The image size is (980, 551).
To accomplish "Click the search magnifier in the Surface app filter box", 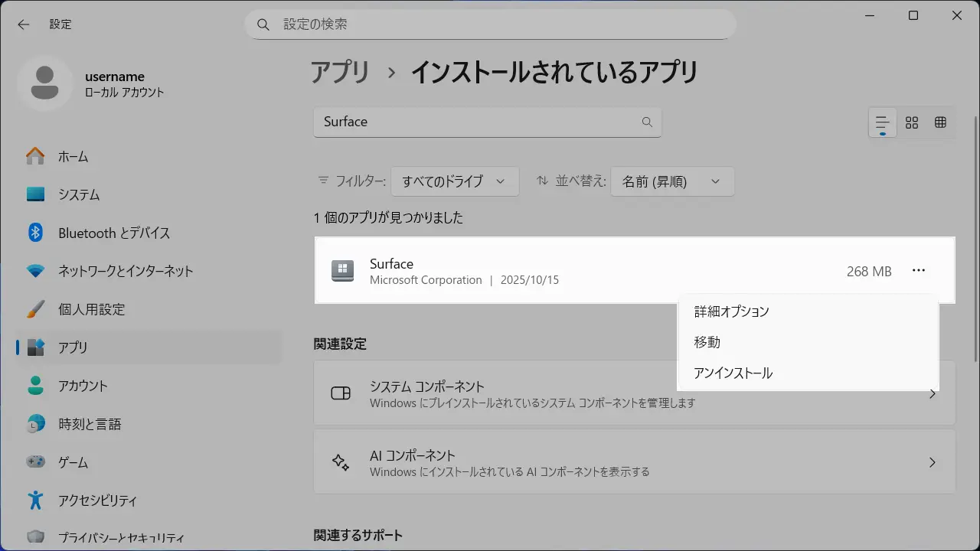I will (647, 122).
